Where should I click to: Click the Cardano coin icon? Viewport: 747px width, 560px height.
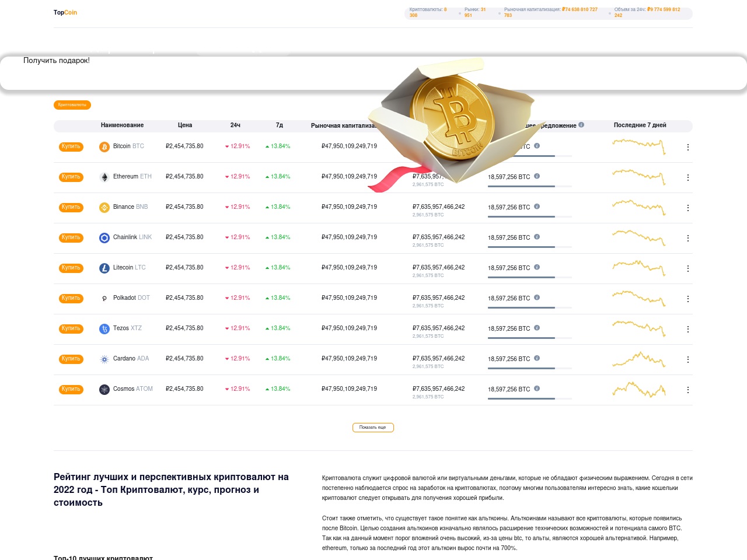[104, 359]
